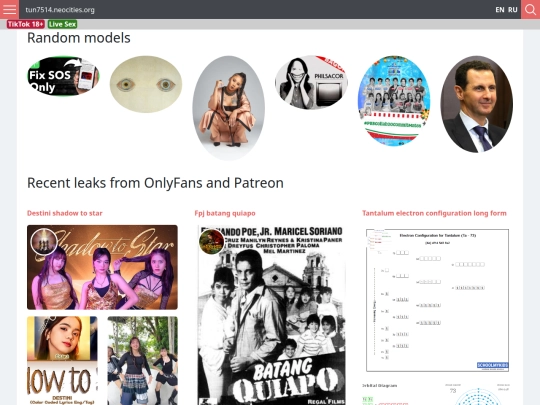Open Tantalum electron configuration long form link
The width and height of the screenshot is (540, 405).
pos(434,213)
